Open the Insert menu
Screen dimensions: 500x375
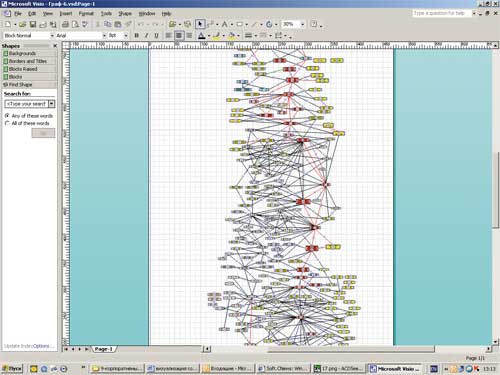pos(66,14)
